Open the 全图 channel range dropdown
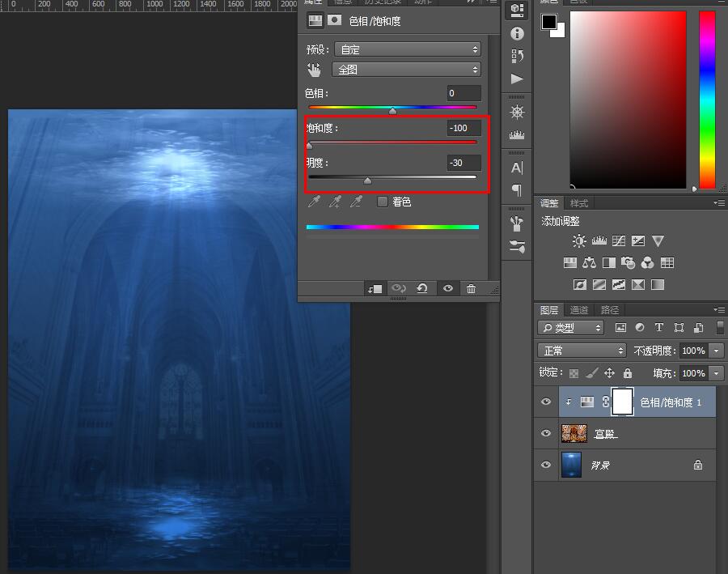The width and height of the screenshot is (728, 574). click(406, 70)
